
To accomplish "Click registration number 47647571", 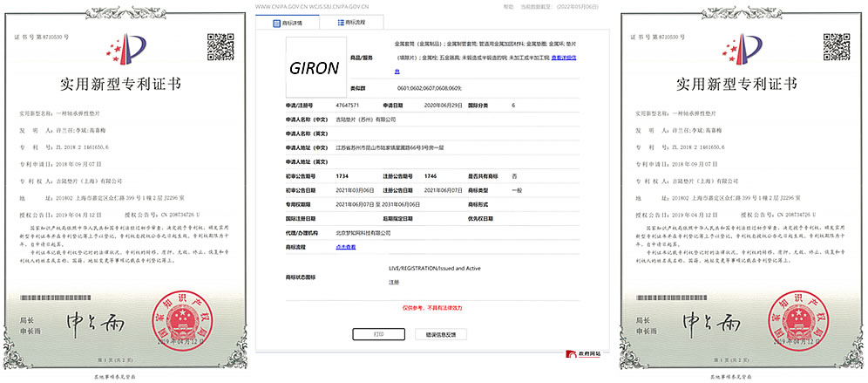I will coord(348,104).
